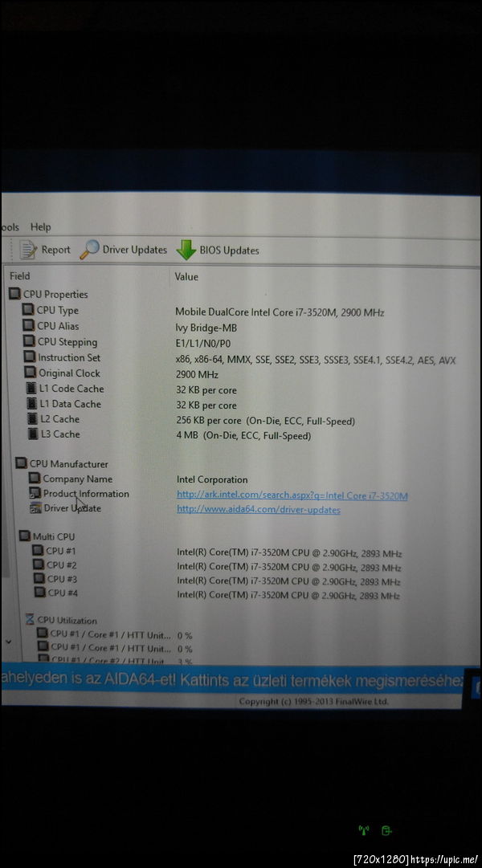Click the Driver Updates magnifier icon

coord(89,250)
